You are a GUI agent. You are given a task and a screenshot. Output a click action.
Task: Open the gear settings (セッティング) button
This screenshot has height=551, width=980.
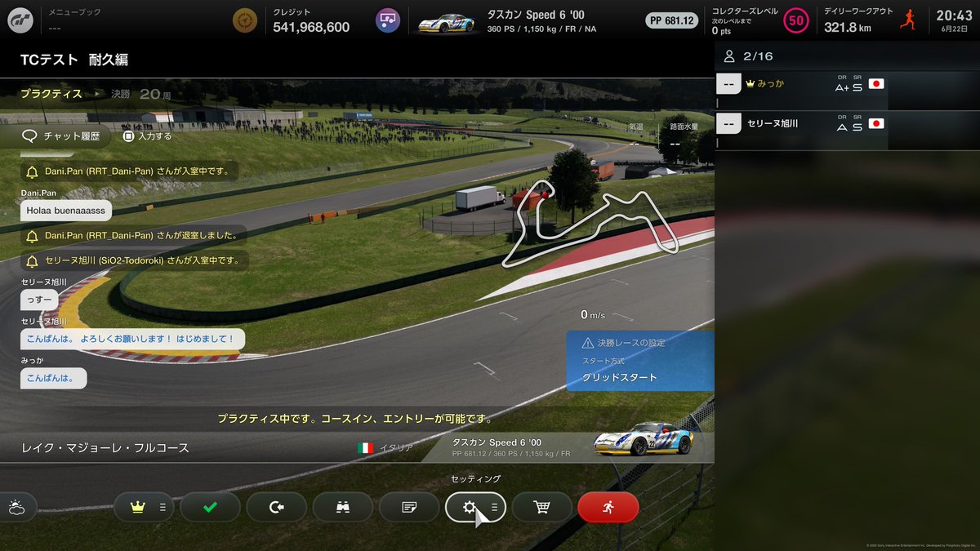coord(475,507)
